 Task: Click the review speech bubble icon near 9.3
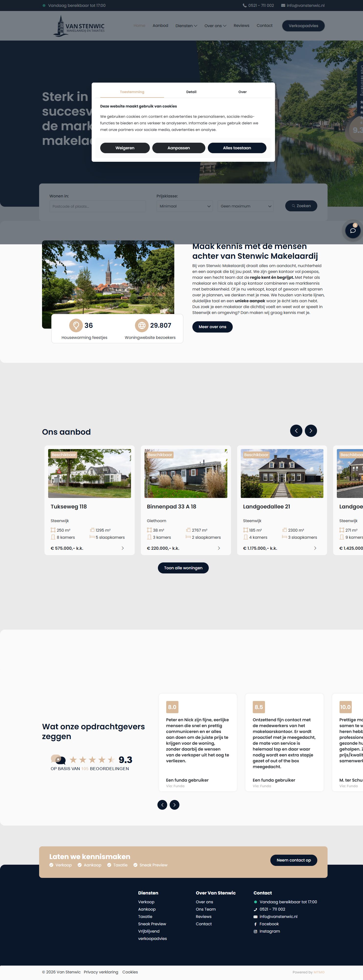58,760
